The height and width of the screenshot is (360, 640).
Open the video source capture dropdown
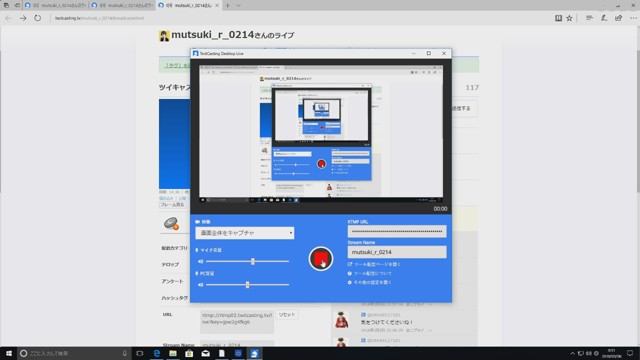(x=244, y=233)
